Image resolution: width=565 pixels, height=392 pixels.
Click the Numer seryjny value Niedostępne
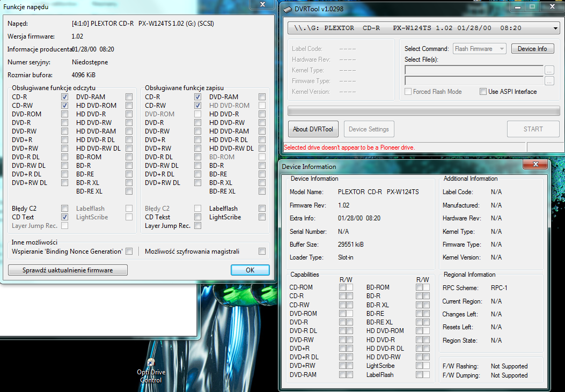coord(90,62)
